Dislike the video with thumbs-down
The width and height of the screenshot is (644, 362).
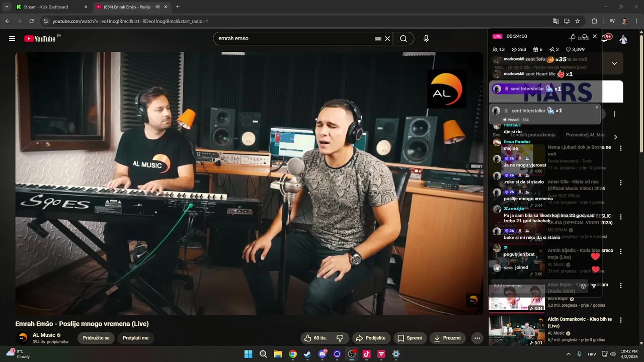pyautogui.click(x=340, y=338)
